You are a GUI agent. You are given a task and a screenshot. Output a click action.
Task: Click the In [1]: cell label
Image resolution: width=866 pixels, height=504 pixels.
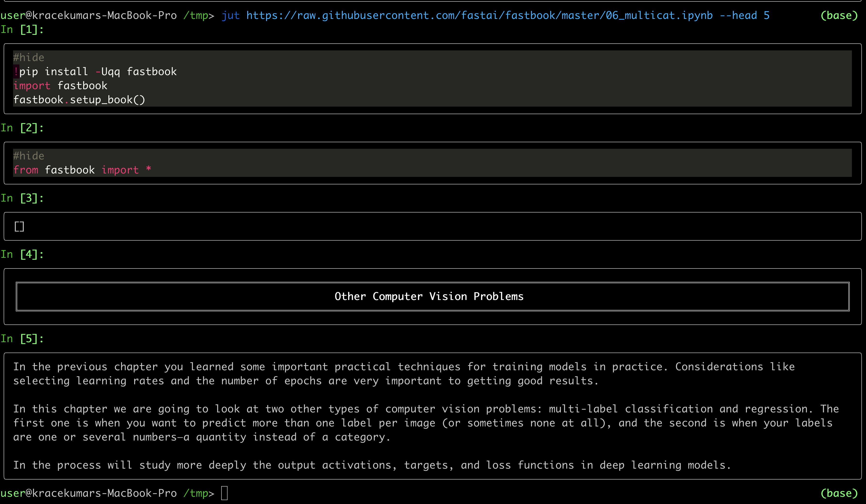coord(22,30)
